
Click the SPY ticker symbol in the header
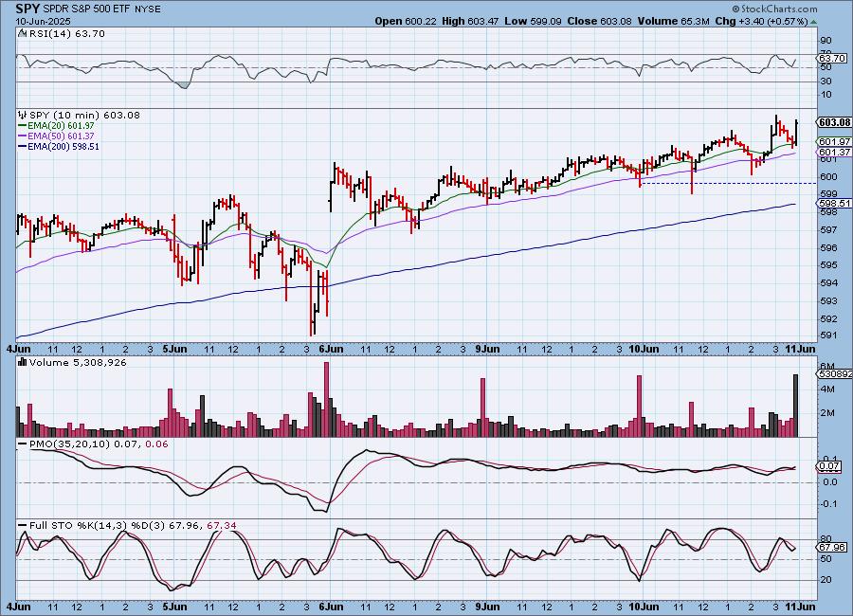27,9
